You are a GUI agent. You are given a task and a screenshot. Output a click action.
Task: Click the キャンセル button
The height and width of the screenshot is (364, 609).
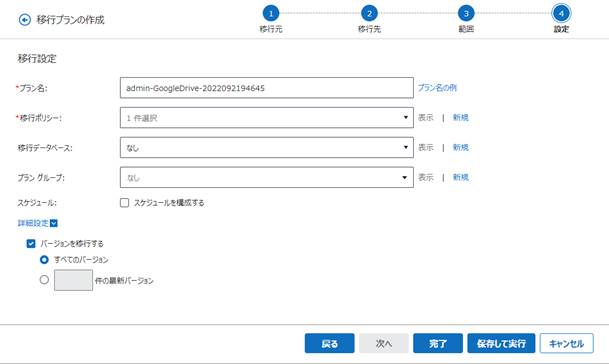coord(567,343)
